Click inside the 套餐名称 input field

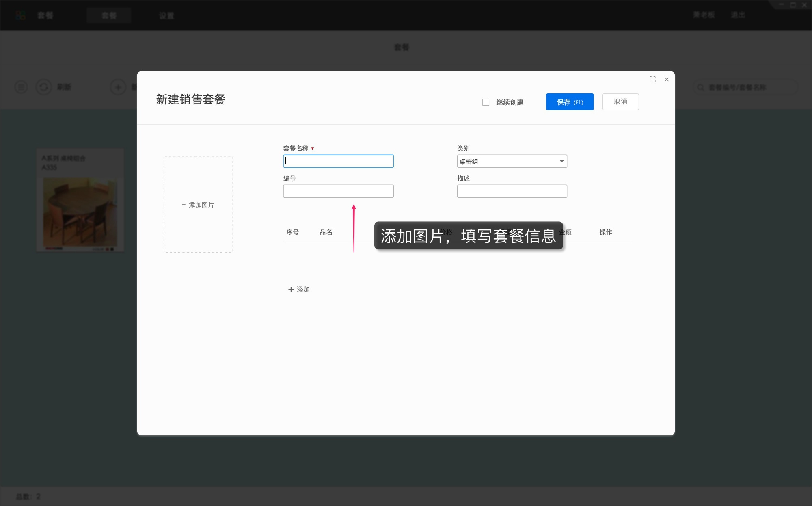click(338, 161)
